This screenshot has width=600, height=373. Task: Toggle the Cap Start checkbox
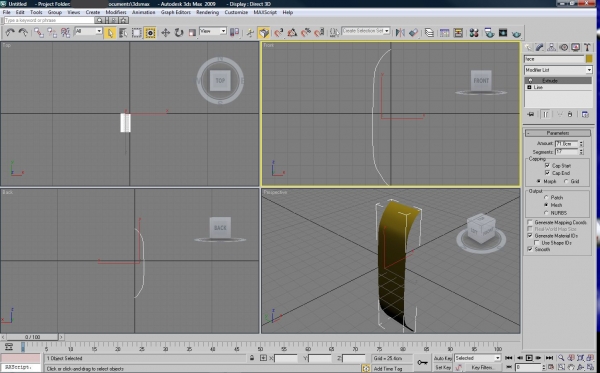coord(547,165)
